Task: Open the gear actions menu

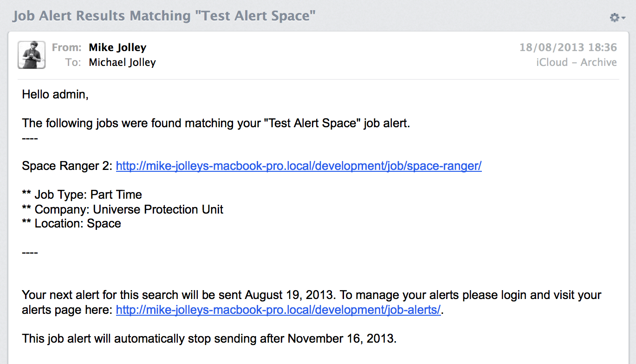Action: coord(615,18)
